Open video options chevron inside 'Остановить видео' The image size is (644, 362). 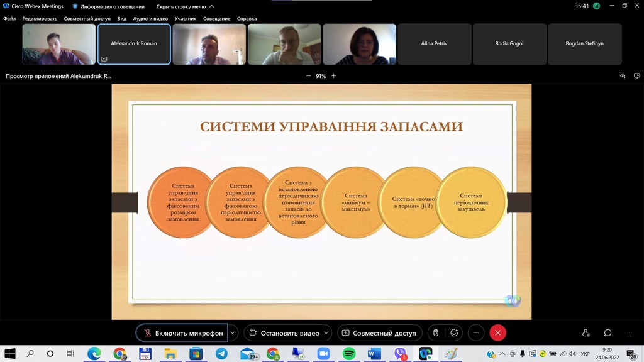click(327, 333)
